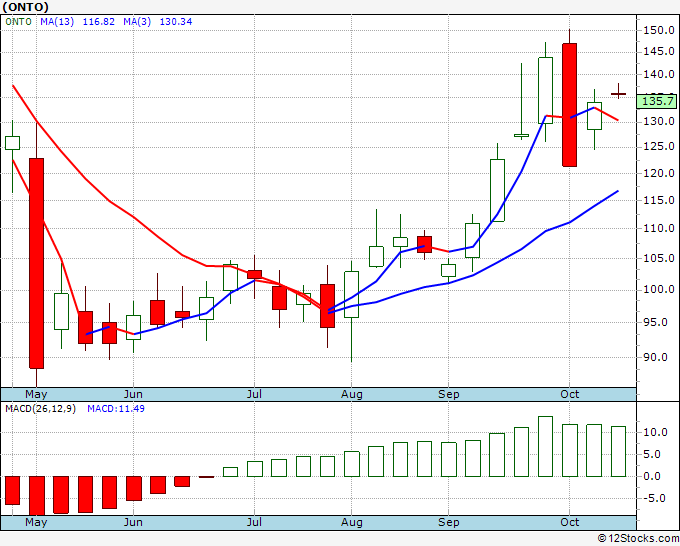Screen dimensions: 680x546
Task: Click the MA(3) legend label
Action: pyautogui.click(x=137, y=22)
